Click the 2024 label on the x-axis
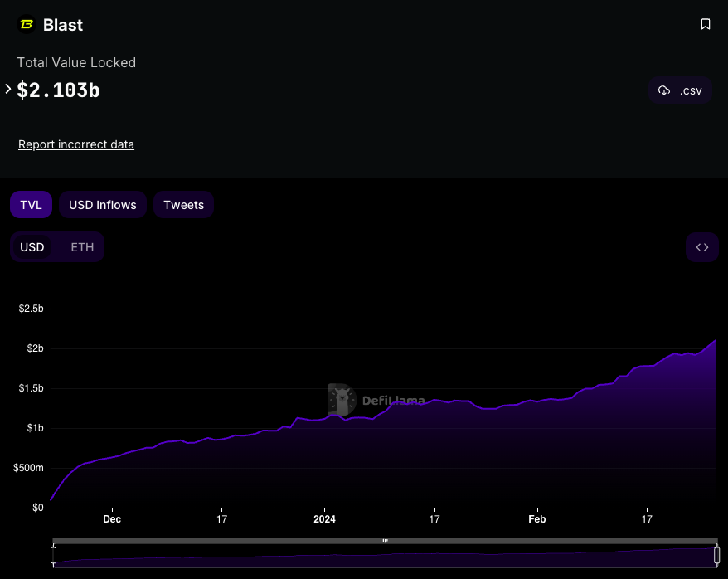 coord(324,519)
